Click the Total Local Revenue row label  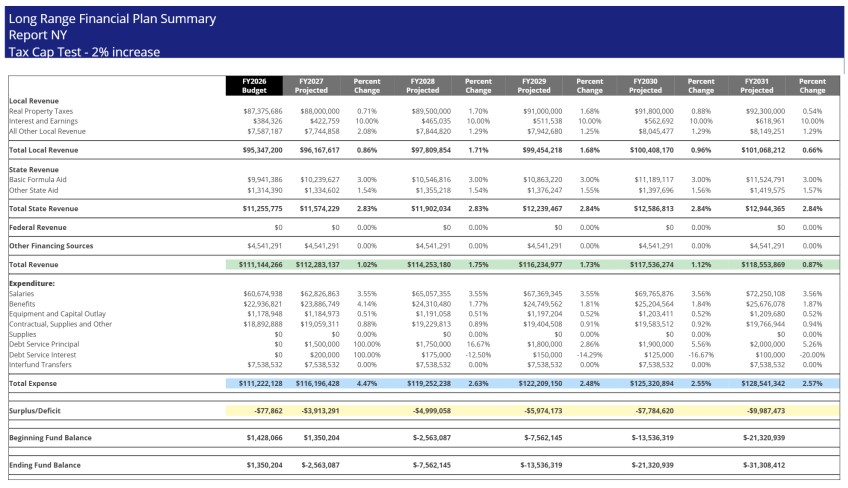[43, 150]
